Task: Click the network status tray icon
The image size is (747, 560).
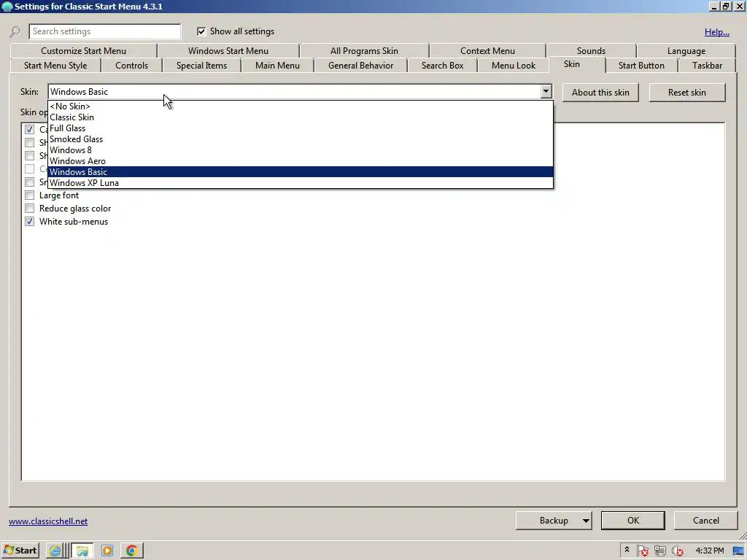Action: 659,551
